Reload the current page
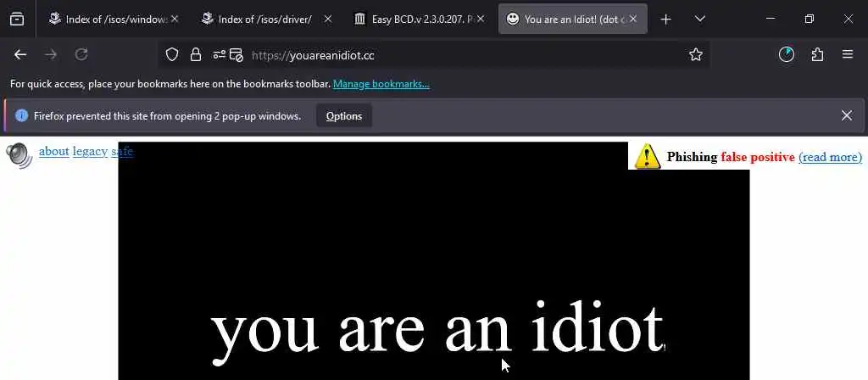 point(81,54)
